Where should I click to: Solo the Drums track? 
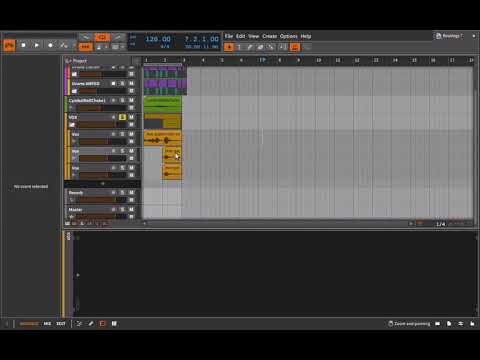(x=122, y=83)
